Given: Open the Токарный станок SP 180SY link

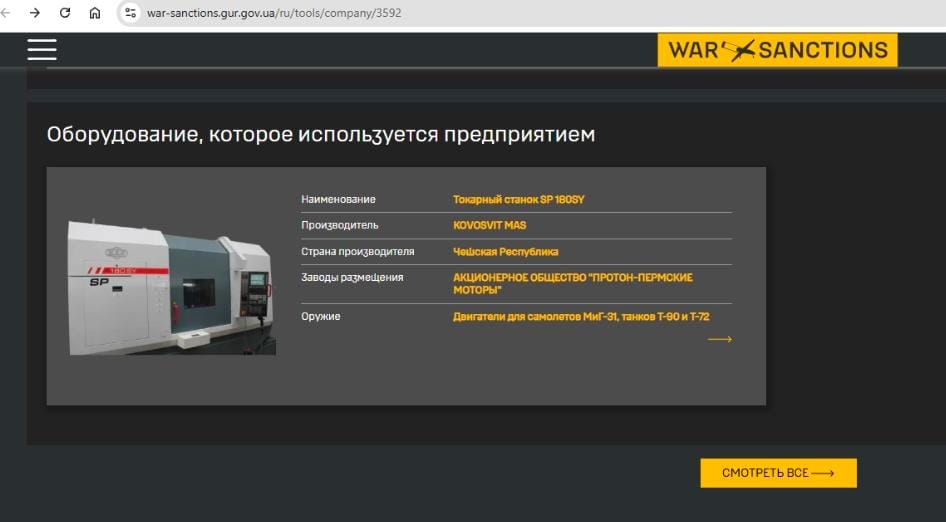Looking at the screenshot, I should click(518, 199).
